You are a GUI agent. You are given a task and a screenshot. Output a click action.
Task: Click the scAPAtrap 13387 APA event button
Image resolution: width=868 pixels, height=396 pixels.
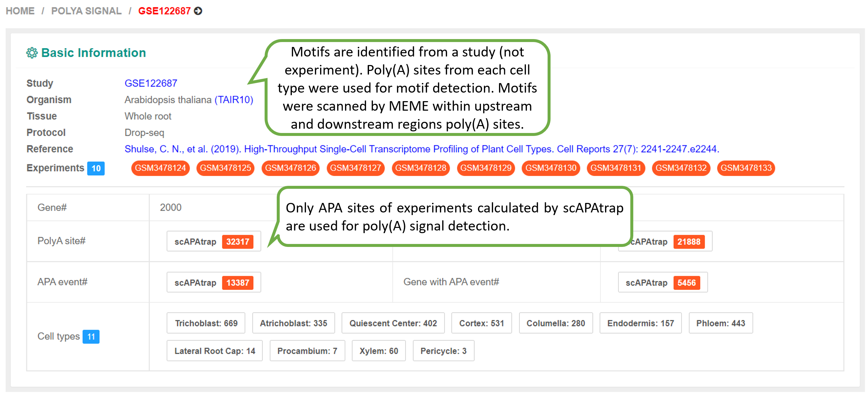214,283
